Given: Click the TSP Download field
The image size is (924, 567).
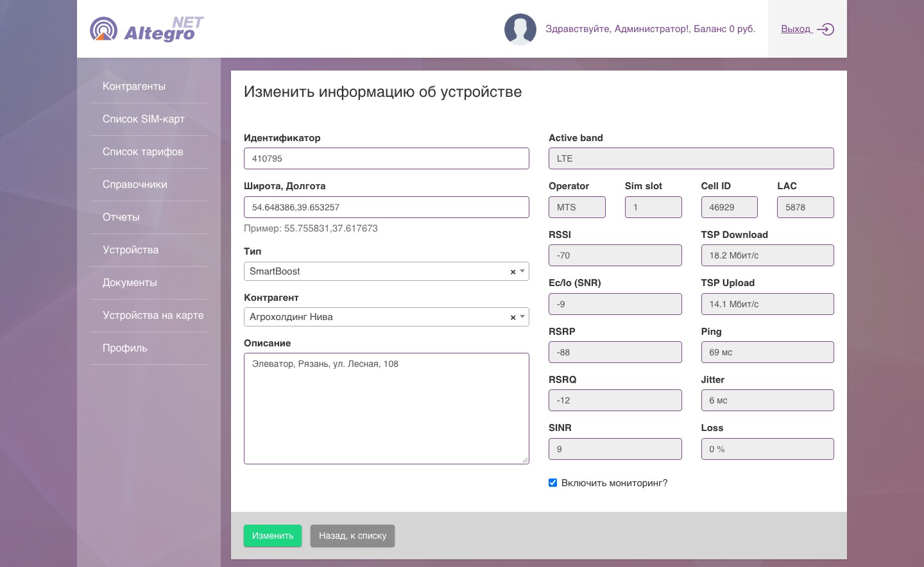Looking at the screenshot, I should coord(767,255).
